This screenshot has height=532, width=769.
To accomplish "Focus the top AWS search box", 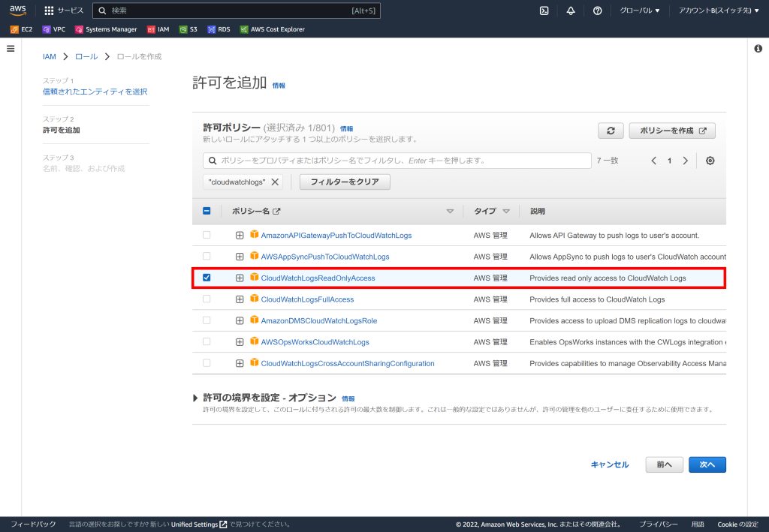I will (x=237, y=11).
